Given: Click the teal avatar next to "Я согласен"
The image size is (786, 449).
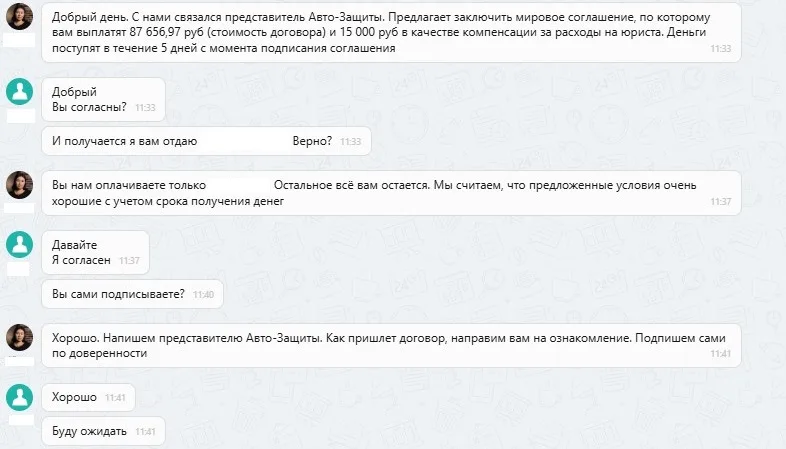Looking at the screenshot, I should pos(21,244).
